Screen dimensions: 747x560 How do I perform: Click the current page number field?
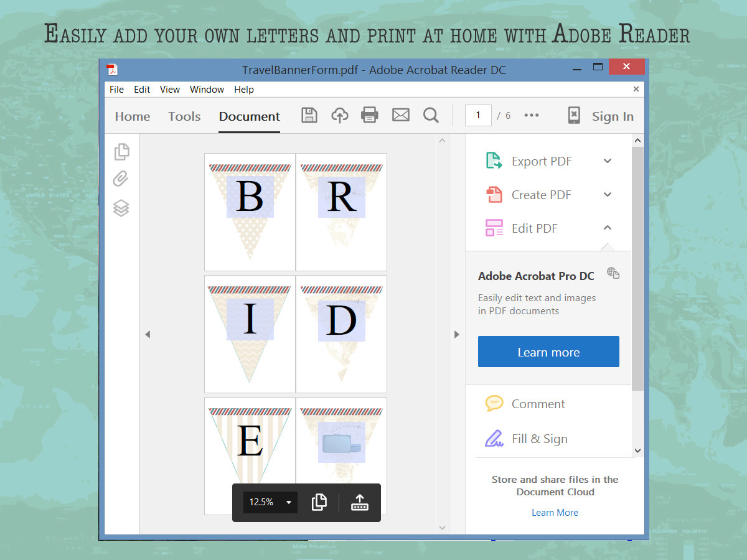(x=478, y=115)
